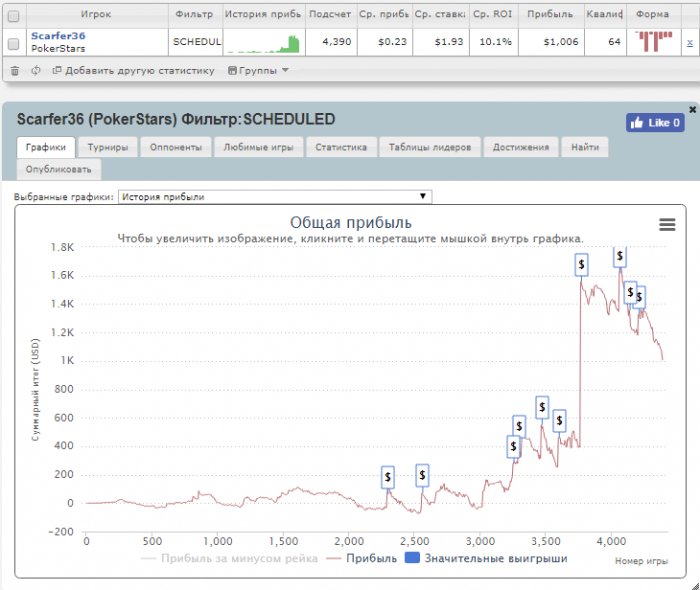This screenshot has width=700, height=590.
Task: Click the $ marker at the 1.6K peak
Action: (581, 265)
